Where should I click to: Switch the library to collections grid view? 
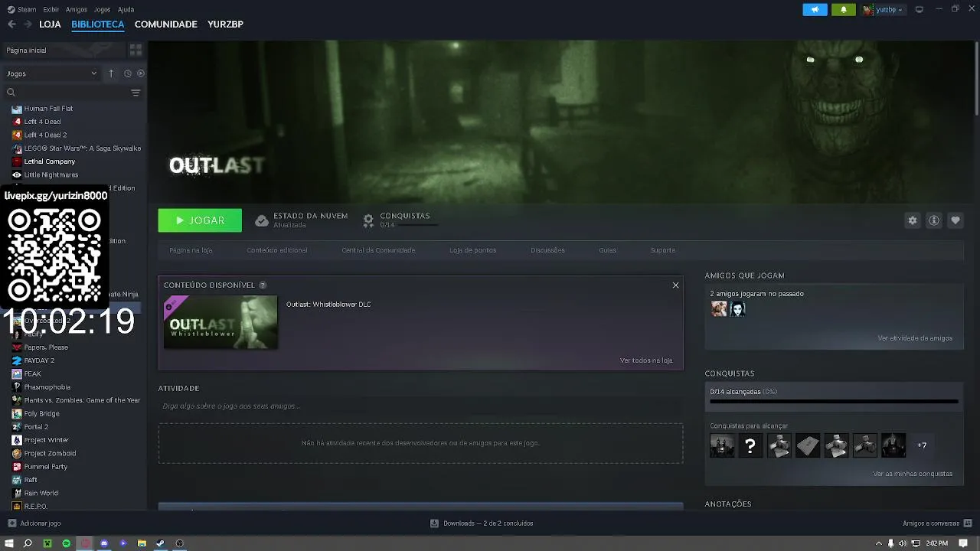click(x=136, y=50)
